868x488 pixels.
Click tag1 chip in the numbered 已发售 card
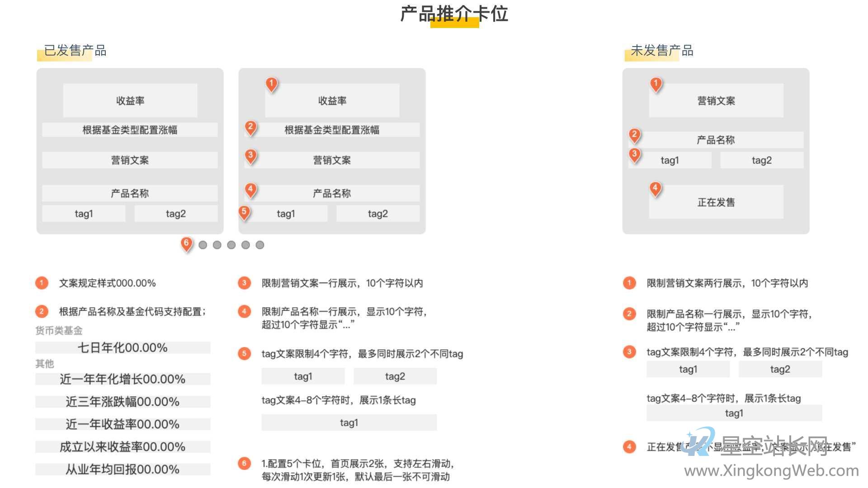[x=286, y=214]
